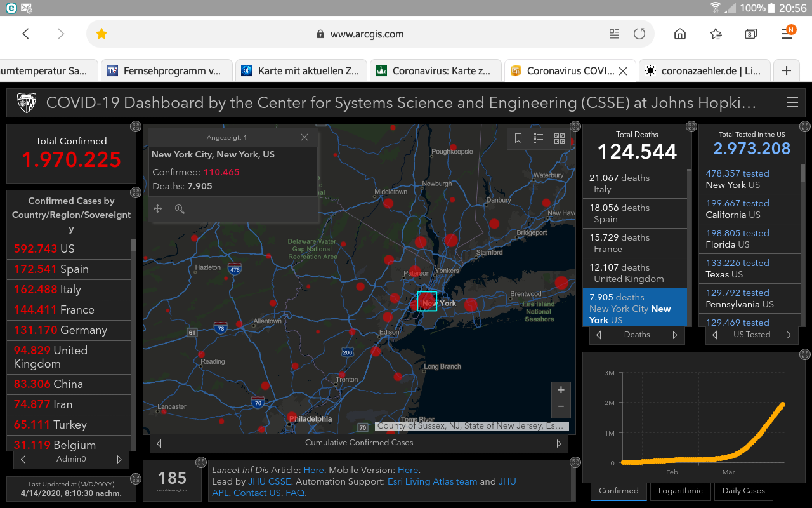This screenshot has height=508, width=812.
Task: Show the map legend list icon
Action: click(539, 138)
